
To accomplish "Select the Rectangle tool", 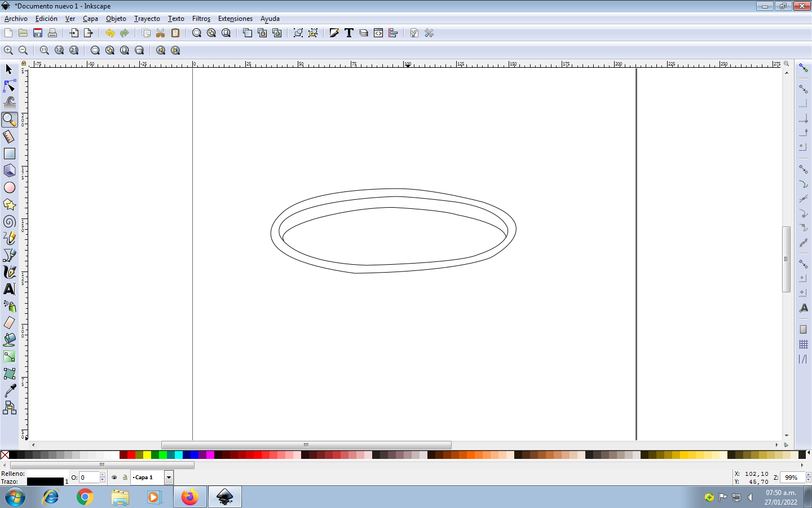I will (10, 154).
